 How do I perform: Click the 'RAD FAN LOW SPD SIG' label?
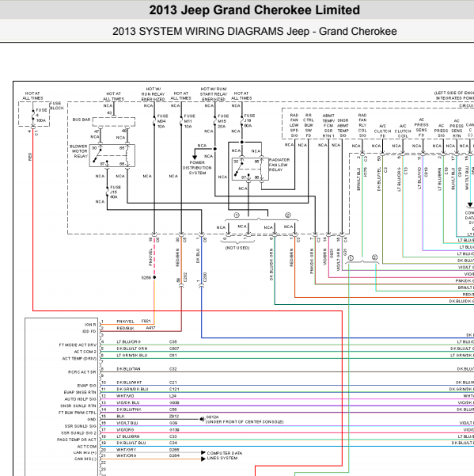(x=294, y=125)
